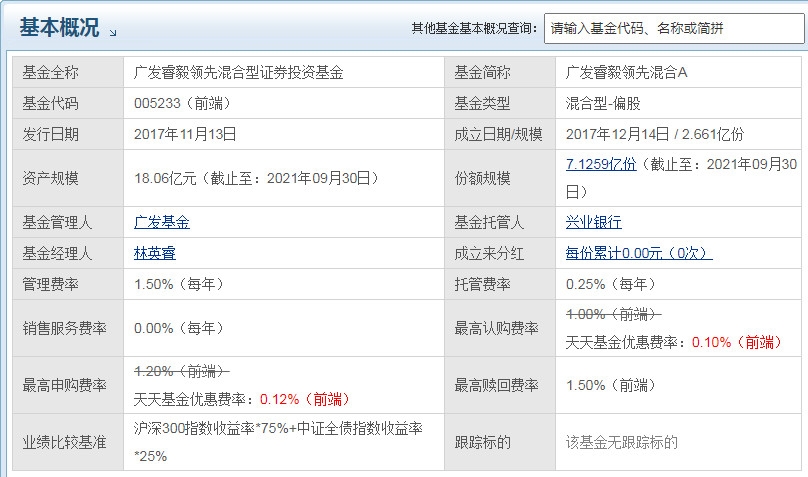Click the 发行日期 row label
808x477 pixels.
(x=50, y=134)
